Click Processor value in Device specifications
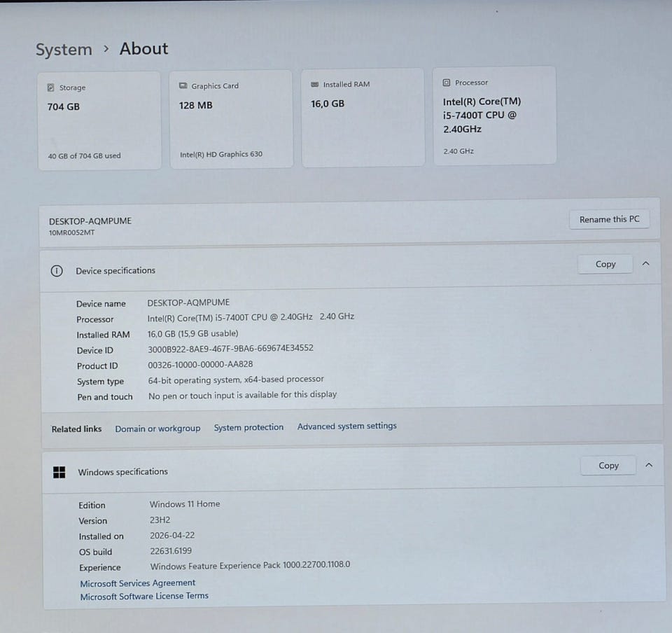This screenshot has width=672, height=633. pyautogui.click(x=251, y=317)
